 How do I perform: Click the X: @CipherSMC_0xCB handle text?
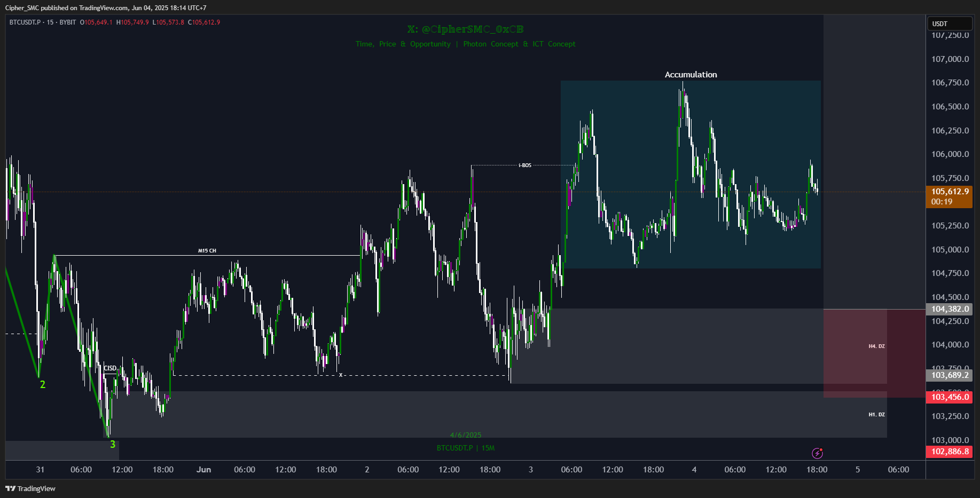click(465, 29)
